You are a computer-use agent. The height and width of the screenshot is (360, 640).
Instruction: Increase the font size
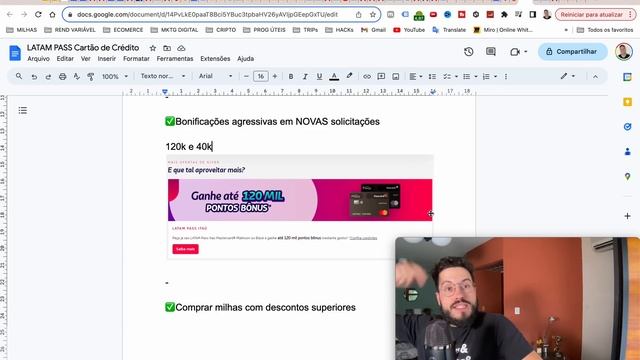coord(275,76)
